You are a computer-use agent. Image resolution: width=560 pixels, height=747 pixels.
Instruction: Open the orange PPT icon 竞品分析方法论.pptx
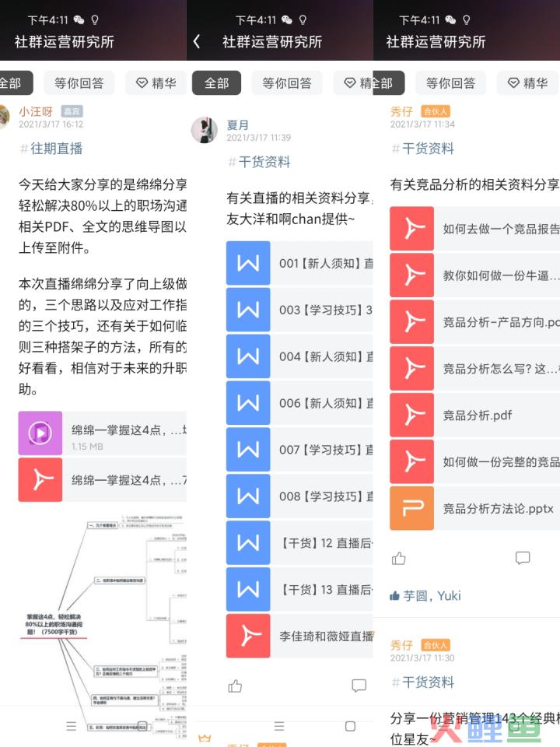(411, 508)
